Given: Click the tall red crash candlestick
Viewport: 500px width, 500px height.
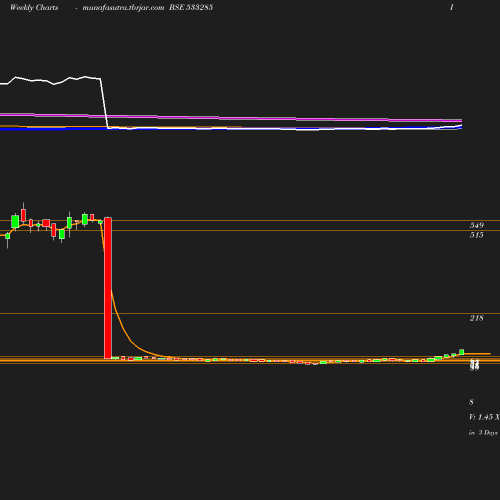Looking at the screenshot, I should pos(108,288).
